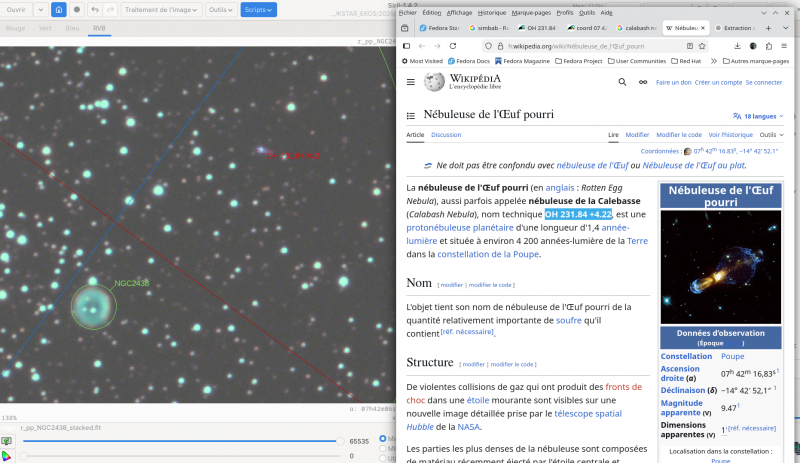This screenshot has width=800, height=463.
Task: Select the second display mode radio button
Action: pos(382,449)
